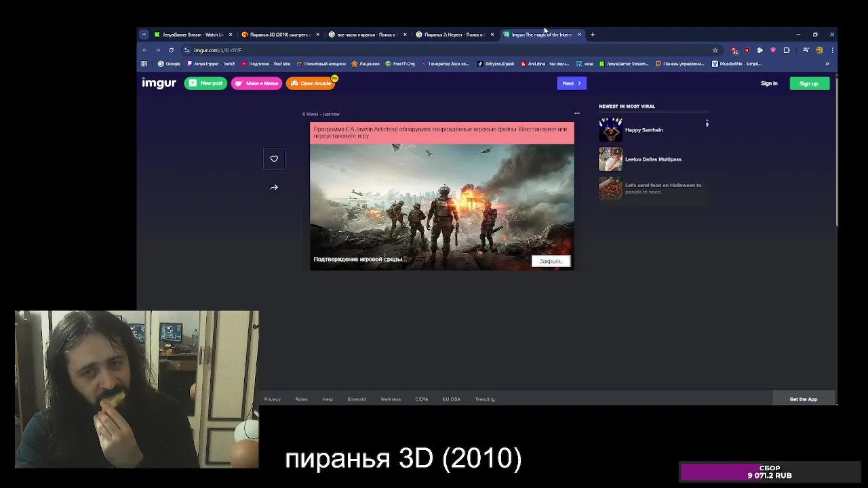Open the Подписки - YouTube bookmark
868x488 pixels.
click(266, 64)
